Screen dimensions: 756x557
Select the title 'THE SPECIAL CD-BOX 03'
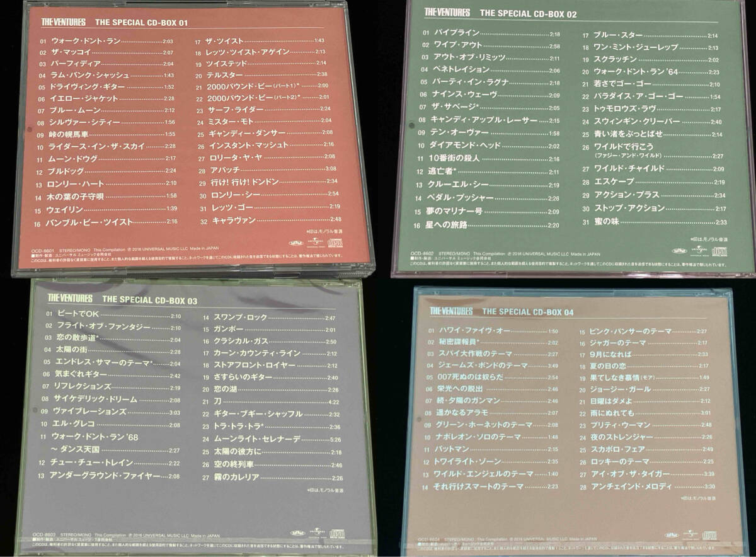(149, 300)
